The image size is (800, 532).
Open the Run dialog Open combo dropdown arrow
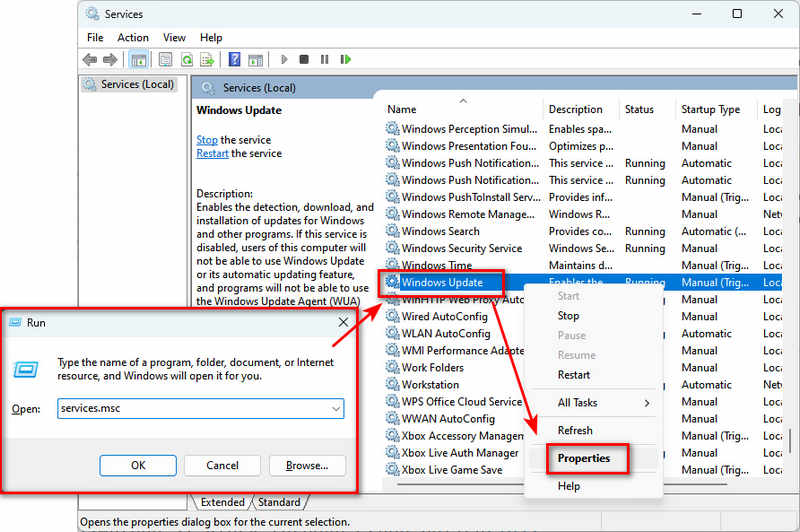336,409
